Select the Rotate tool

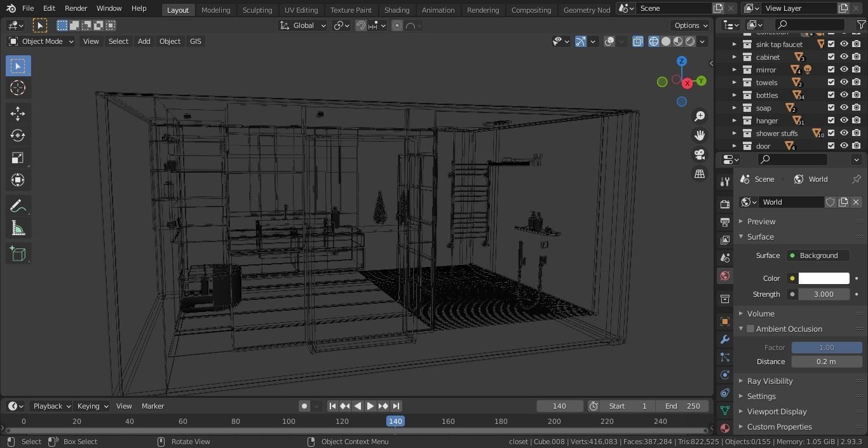(18, 135)
